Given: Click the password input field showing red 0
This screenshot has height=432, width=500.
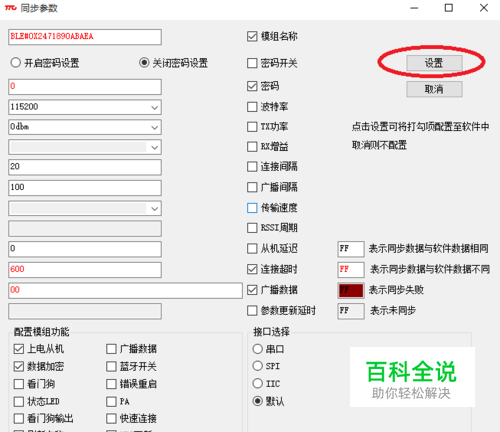Looking at the screenshot, I should pyautogui.click(x=85, y=87).
